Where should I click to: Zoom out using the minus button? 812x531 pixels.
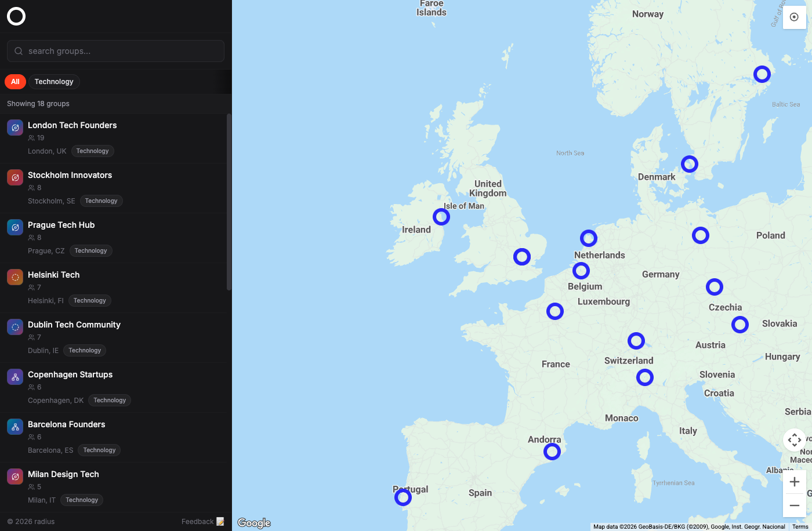click(795, 505)
